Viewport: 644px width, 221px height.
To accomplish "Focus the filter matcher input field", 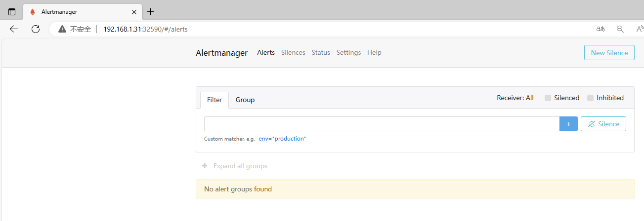I will click(x=382, y=124).
